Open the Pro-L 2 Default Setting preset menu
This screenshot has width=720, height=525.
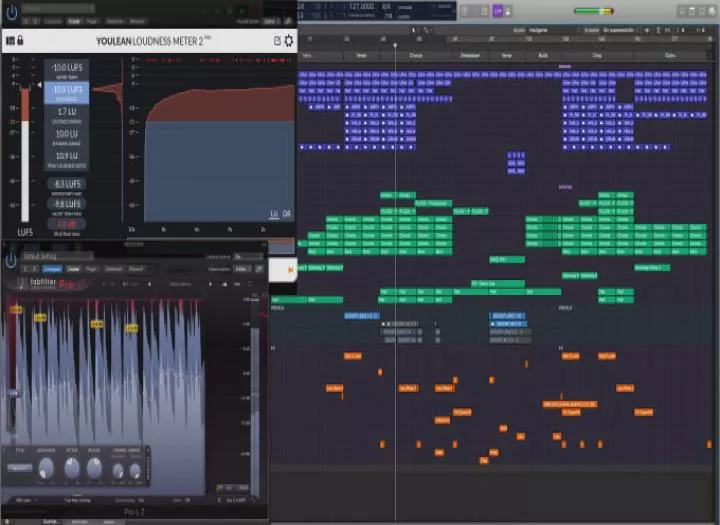[58, 256]
